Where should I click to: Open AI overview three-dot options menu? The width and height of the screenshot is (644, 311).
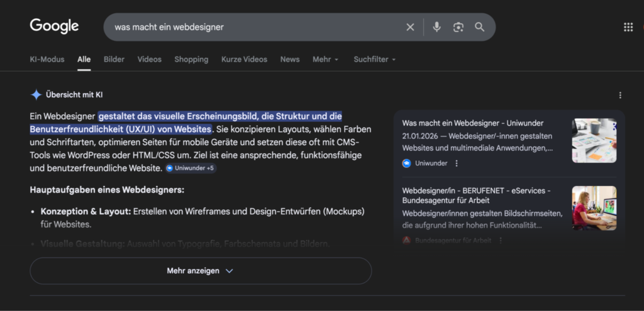point(620,95)
